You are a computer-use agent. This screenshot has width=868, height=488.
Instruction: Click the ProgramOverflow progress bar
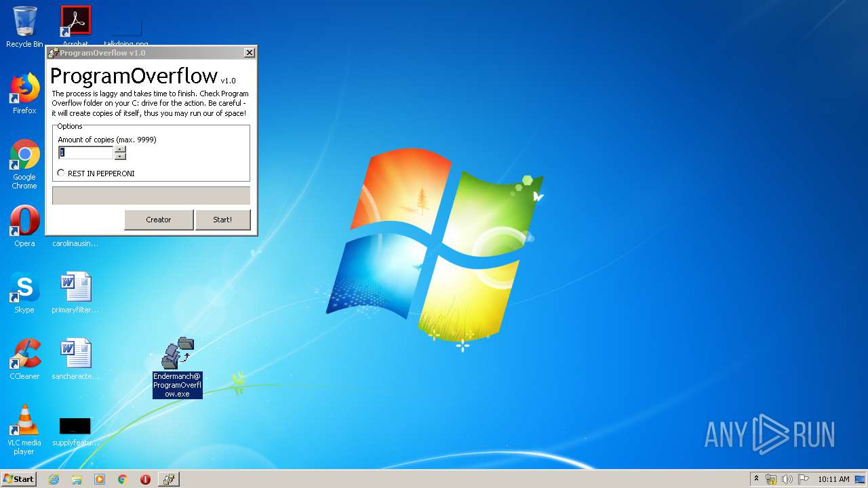pyautogui.click(x=151, y=196)
